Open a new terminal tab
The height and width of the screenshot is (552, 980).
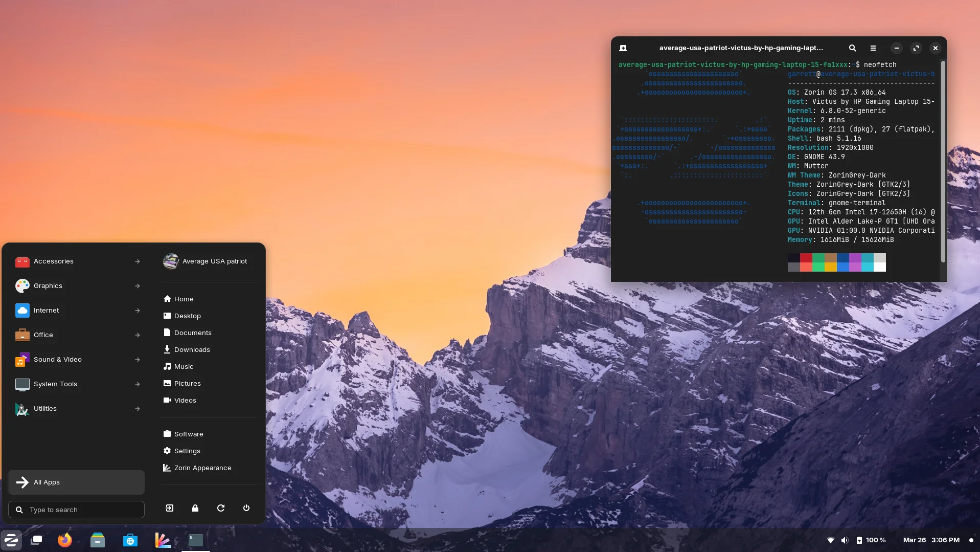[623, 48]
